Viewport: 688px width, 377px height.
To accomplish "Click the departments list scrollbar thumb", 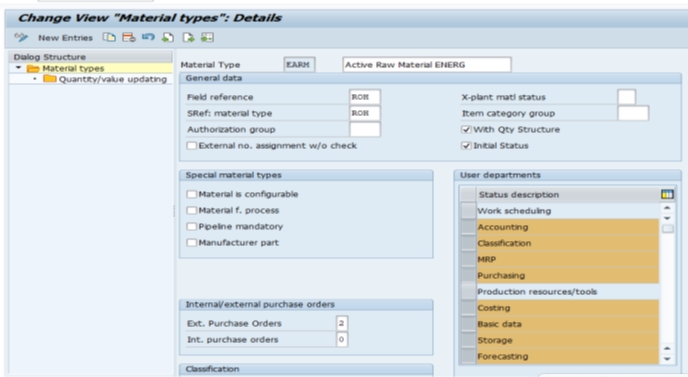I will (x=667, y=229).
